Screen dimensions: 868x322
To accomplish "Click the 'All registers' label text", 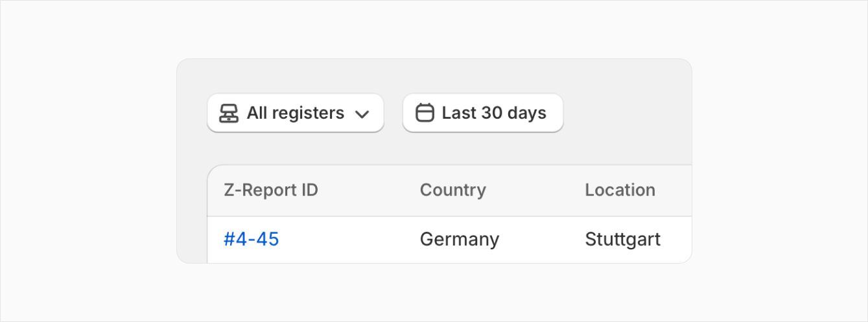I will [296, 113].
